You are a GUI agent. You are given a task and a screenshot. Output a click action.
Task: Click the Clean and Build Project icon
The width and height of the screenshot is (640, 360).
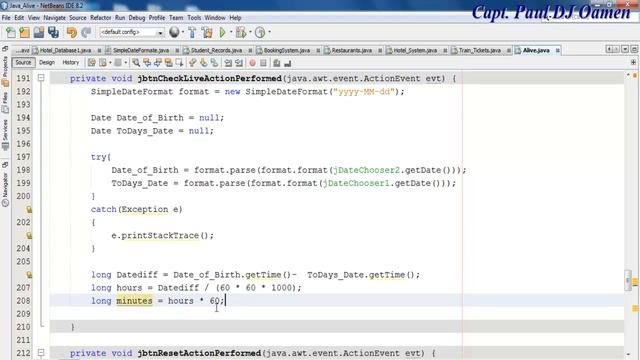pyautogui.click(x=207, y=32)
